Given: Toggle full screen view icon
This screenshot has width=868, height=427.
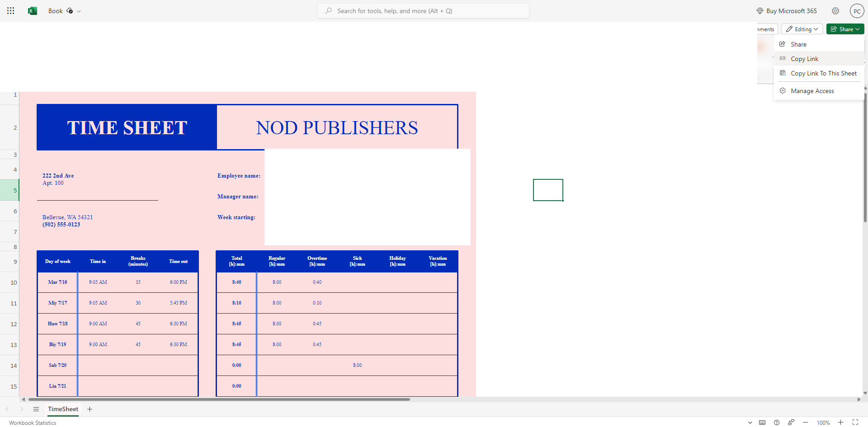Looking at the screenshot, I should click(855, 423).
